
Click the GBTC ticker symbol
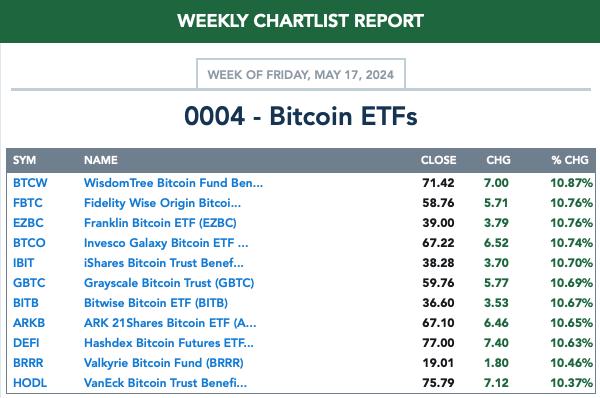[29, 283]
